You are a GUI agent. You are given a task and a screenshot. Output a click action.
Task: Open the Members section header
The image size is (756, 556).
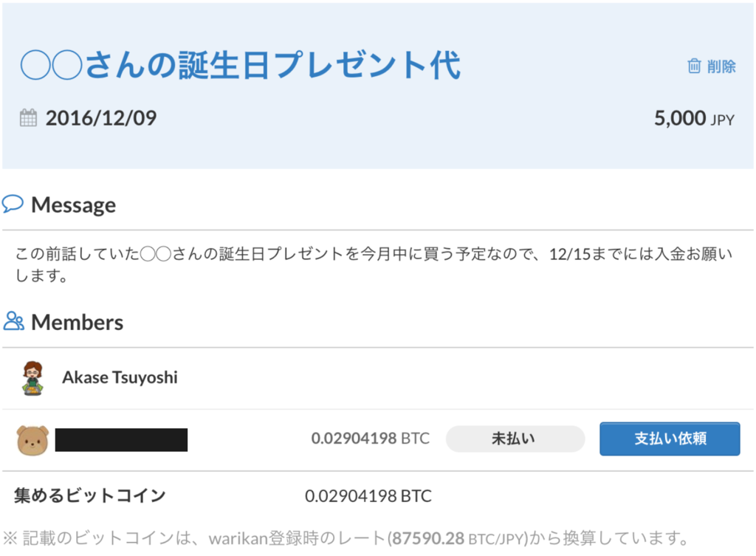click(76, 321)
